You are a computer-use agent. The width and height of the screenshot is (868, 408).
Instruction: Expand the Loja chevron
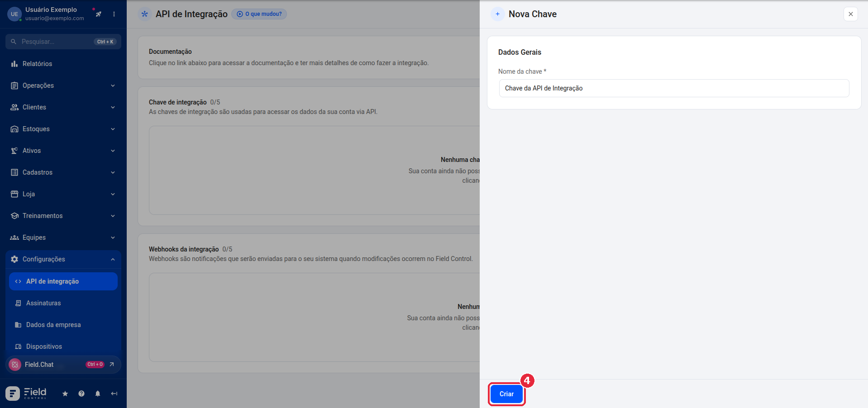[113, 194]
